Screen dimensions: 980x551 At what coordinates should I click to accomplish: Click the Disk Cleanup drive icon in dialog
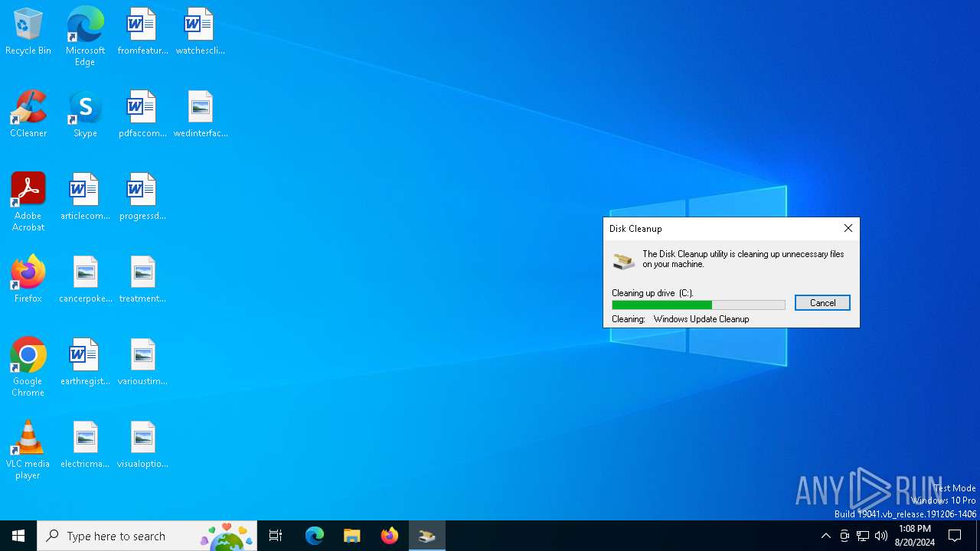[624, 261]
